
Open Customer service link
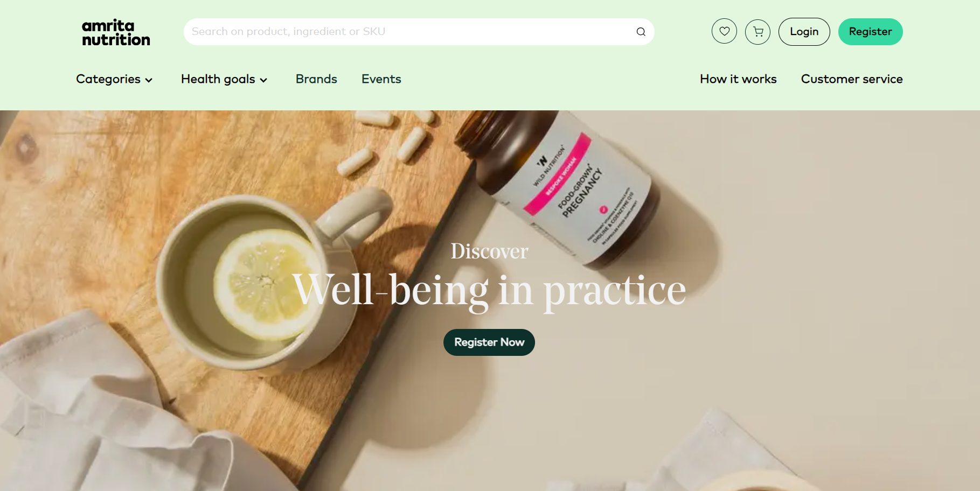(852, 79)
